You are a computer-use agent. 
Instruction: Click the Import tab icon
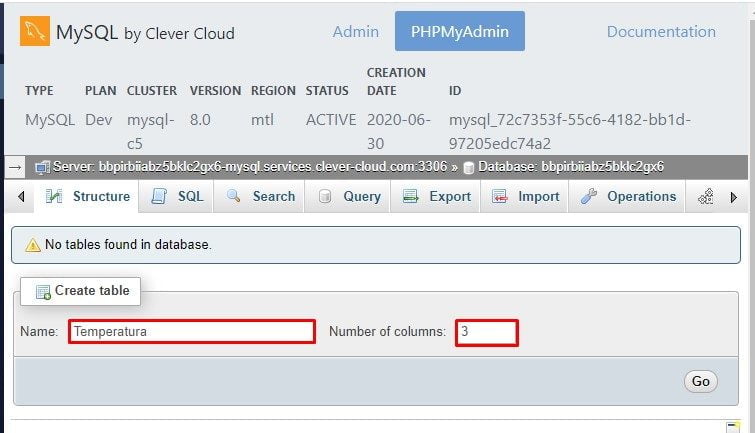pos(500,197)
